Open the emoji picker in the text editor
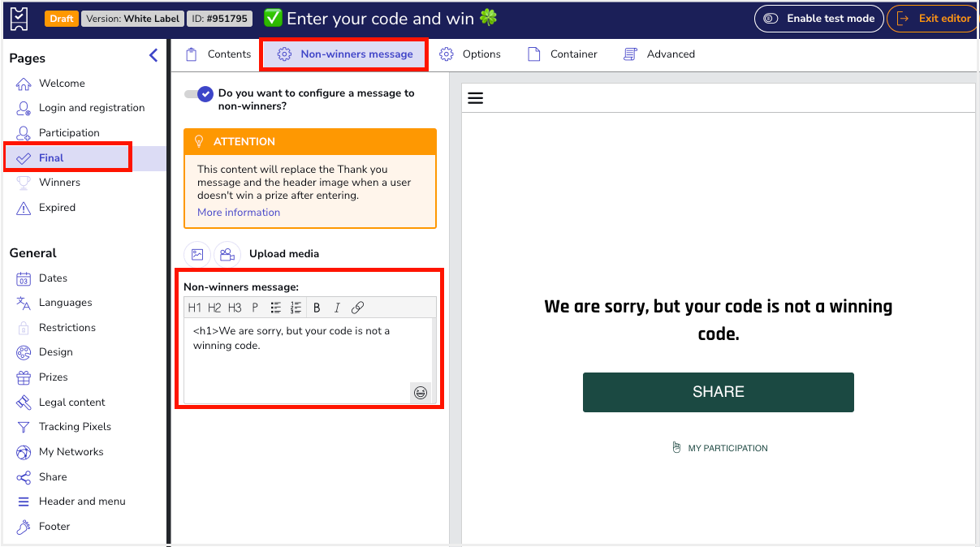Viewport: 980px width, 547px height. pyautogui.click(x=421, y=393)
